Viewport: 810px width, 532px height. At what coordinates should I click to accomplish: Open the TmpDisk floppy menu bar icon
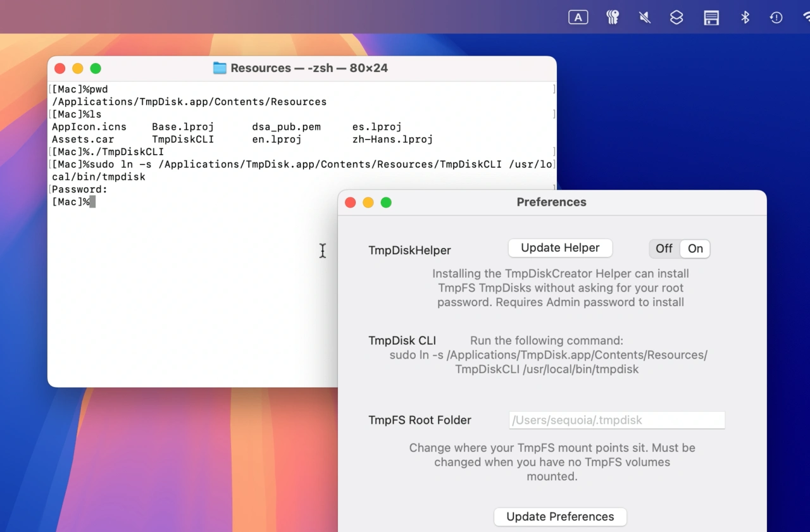tap(711, 18)
